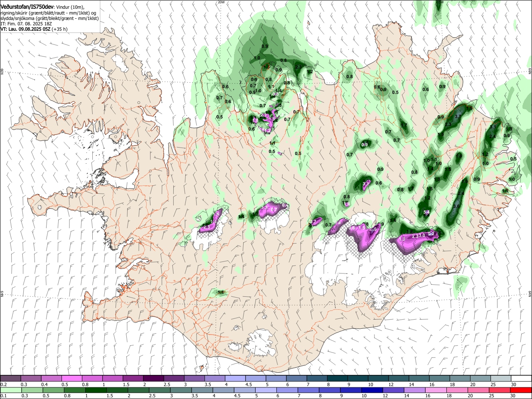Click the '3.5' label under the top scale

pos(208,384)
